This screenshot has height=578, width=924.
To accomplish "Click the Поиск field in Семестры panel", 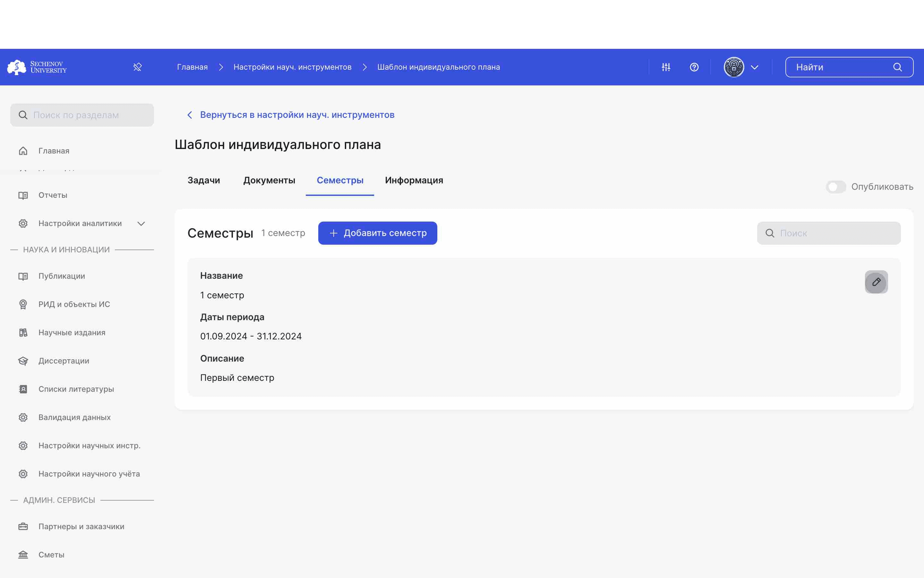I will coord(829,233).
